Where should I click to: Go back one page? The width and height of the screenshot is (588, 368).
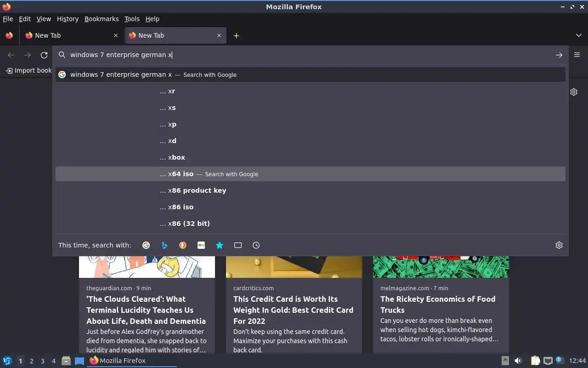(x=11, y=55)
